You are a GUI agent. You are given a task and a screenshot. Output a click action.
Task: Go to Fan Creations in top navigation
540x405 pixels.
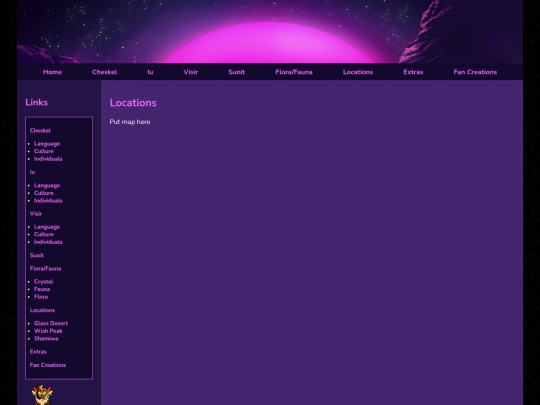point(475,72)
